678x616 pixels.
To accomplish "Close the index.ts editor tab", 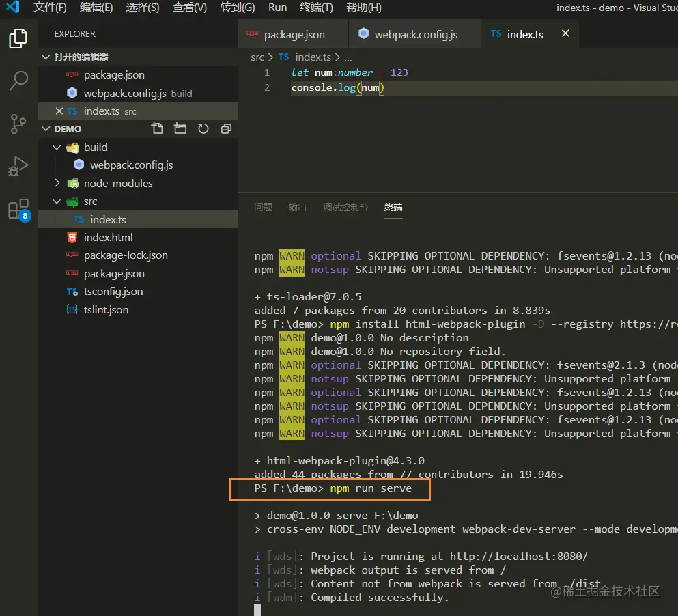I will point(565,33).
